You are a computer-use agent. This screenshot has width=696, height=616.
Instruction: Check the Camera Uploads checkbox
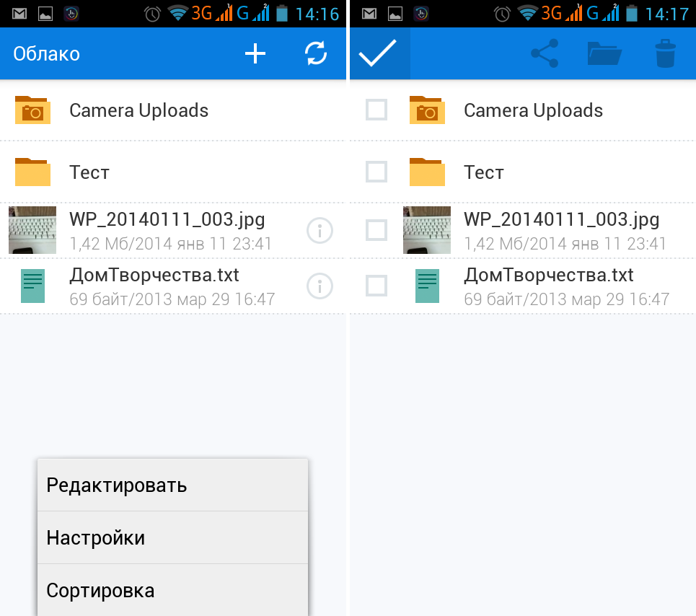376,110
